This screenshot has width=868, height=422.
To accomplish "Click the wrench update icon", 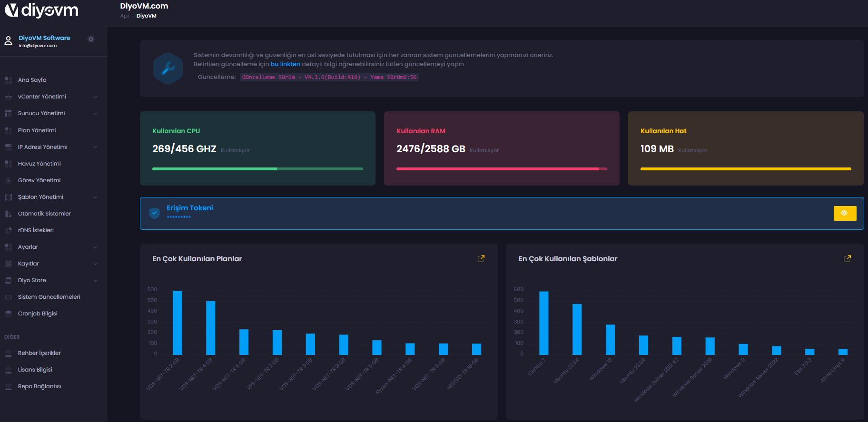I will coord(168,69).
